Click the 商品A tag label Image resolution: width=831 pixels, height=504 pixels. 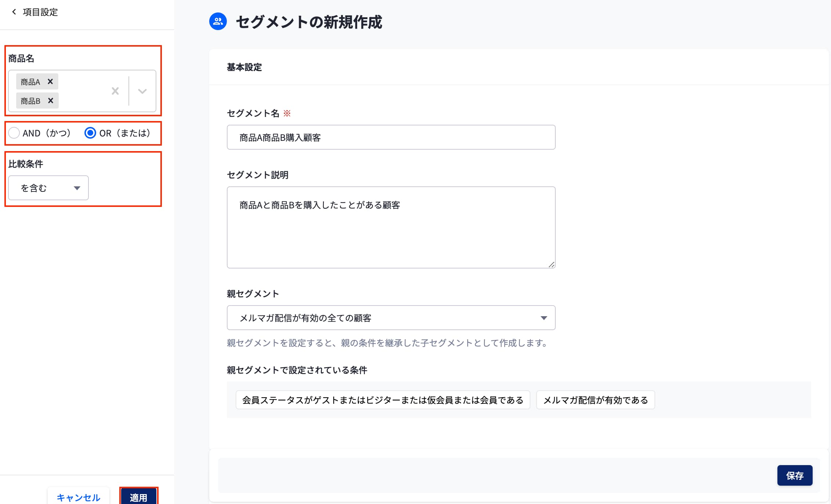pyautogui.click(x=30, y=81)
